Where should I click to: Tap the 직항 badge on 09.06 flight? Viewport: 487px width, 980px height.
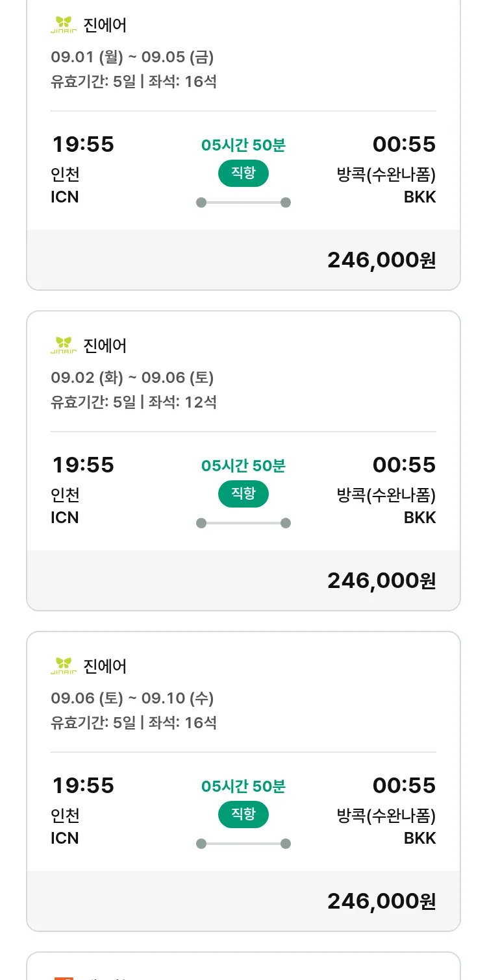click(243, 815)
